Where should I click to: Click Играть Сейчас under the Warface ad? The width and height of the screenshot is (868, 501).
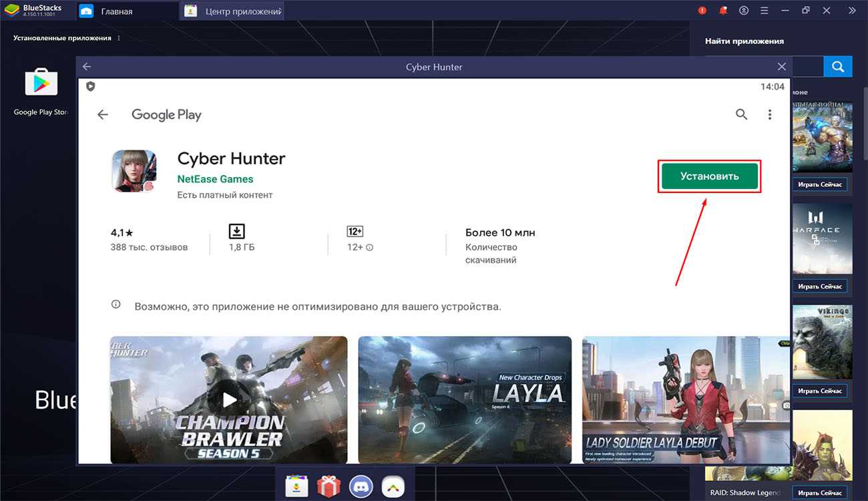coord(821,286)
